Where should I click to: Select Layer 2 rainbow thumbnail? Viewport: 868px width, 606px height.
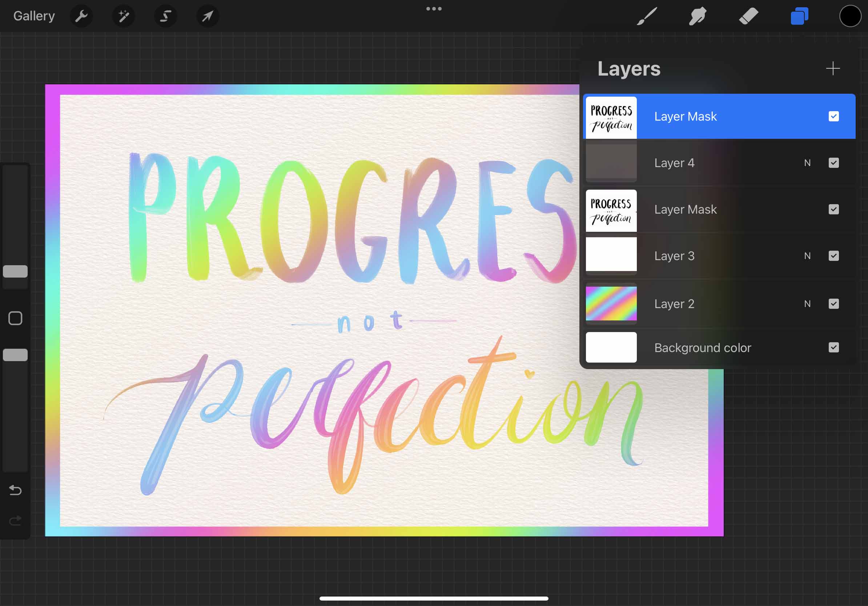(611, 303)
